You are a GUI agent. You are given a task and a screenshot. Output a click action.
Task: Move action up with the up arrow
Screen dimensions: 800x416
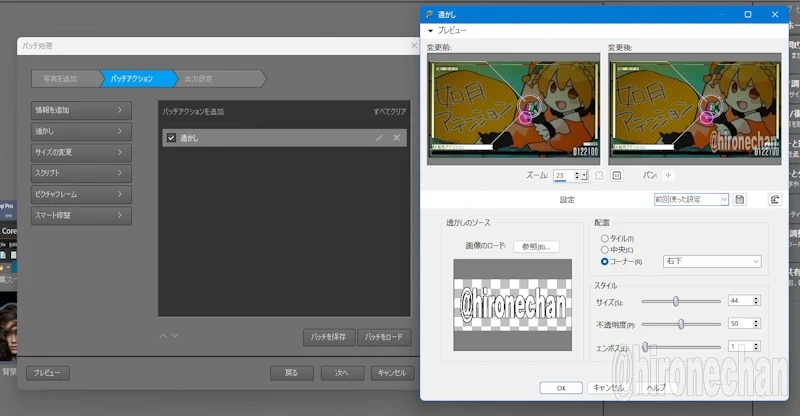coord(163,335)
